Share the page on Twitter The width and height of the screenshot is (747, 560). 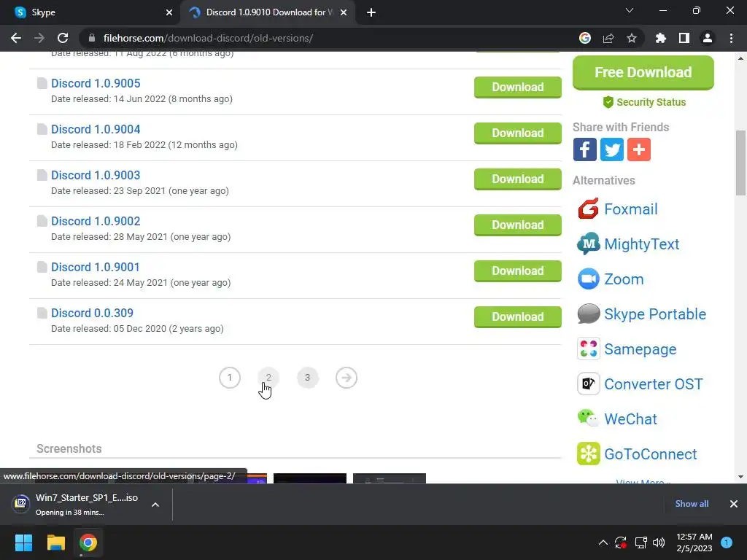(x=612, y=149)
